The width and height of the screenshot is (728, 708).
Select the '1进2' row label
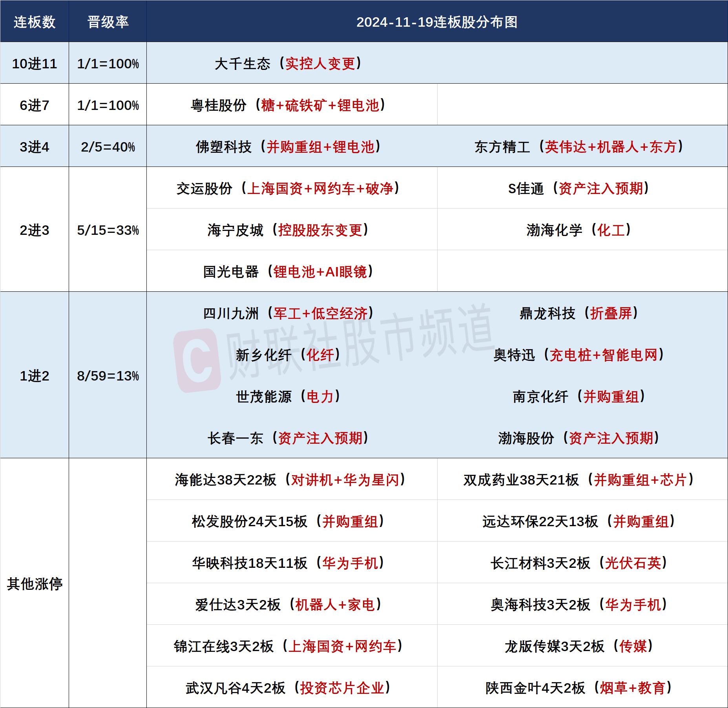(x=35, y=376)
